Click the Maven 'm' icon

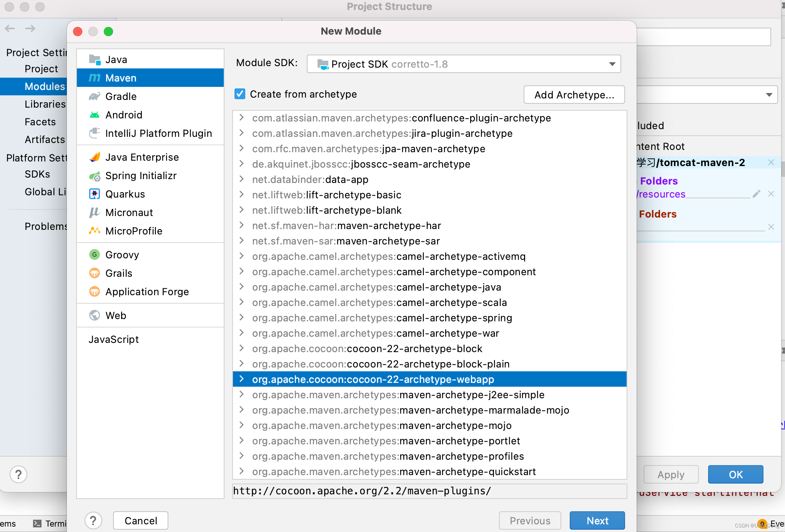coord(95,78)
